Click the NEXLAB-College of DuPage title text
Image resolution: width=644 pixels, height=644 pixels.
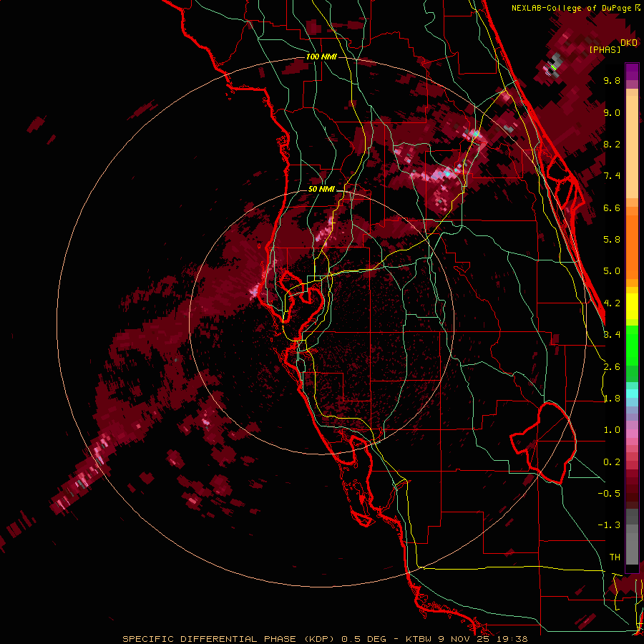[571, 8]
